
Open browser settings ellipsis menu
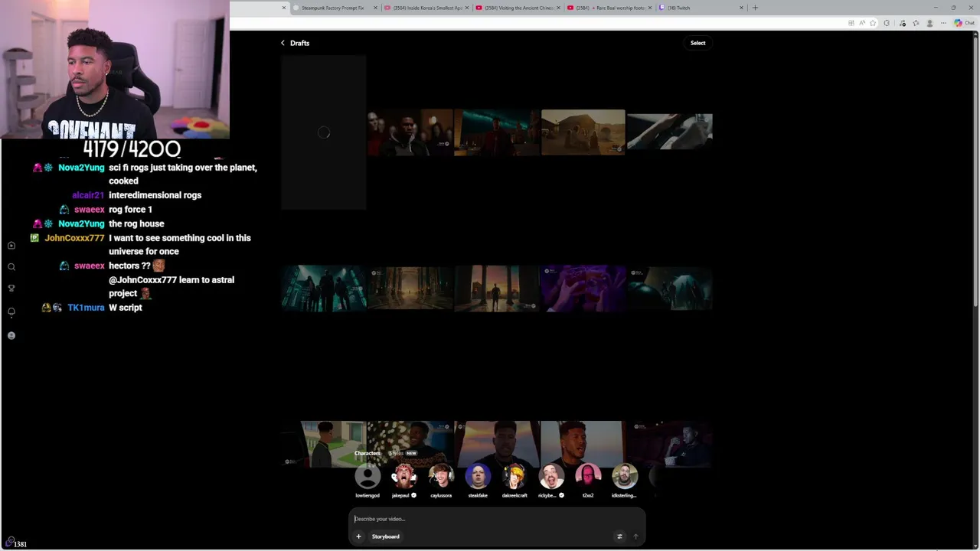[943, 23]
